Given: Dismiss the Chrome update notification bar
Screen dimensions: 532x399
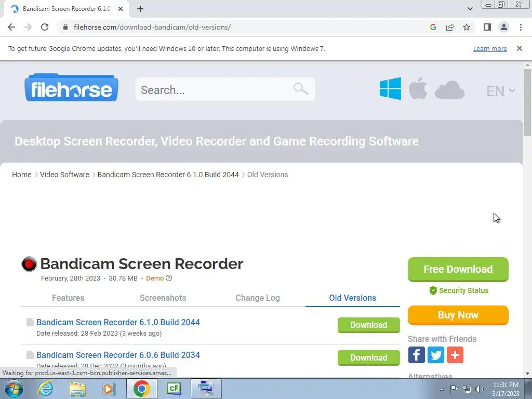Looking at the screenshot, I should (519, 48).
